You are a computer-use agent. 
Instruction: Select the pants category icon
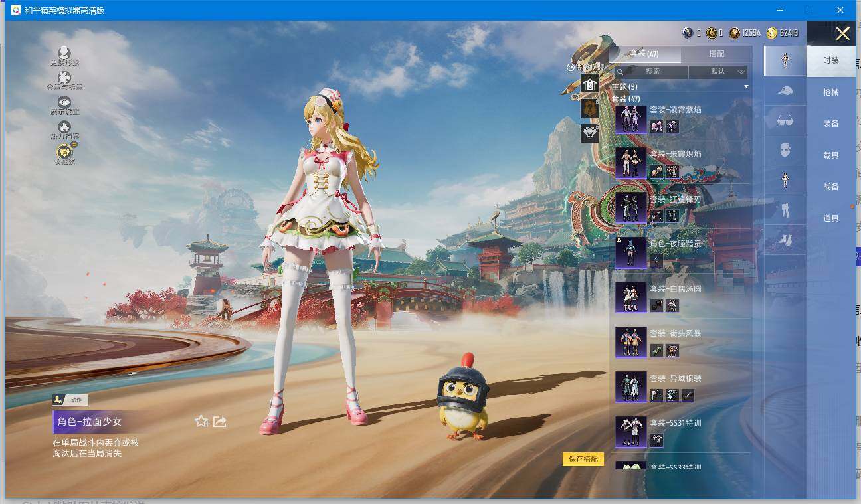(785, 210)
